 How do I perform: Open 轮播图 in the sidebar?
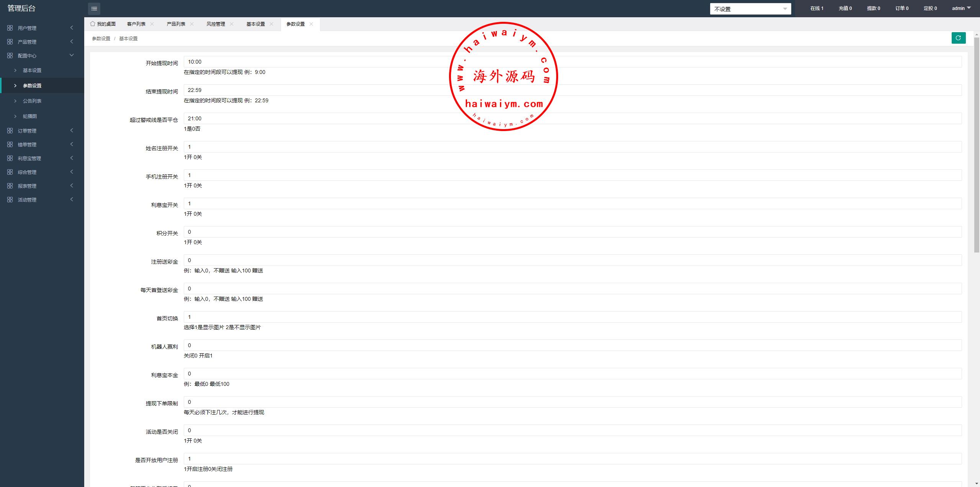click(x=30, y=116)
